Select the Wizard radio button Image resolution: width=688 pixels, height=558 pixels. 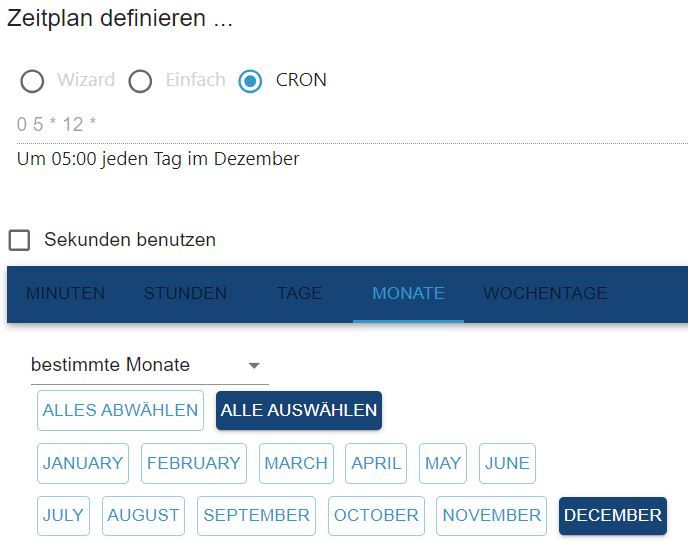coord(32,81)
